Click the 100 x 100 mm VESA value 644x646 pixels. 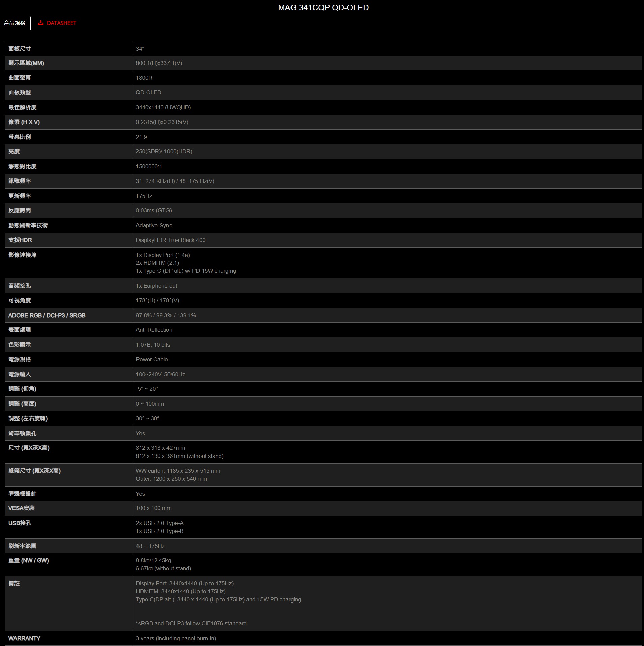pyautogui.click(x=153, y=508)
